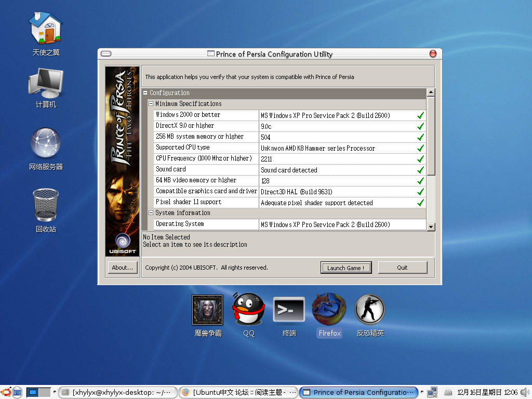Select '256 MB system memory or higher' row
The width and height of the screenshot is (532, 399).
point(290,137)
